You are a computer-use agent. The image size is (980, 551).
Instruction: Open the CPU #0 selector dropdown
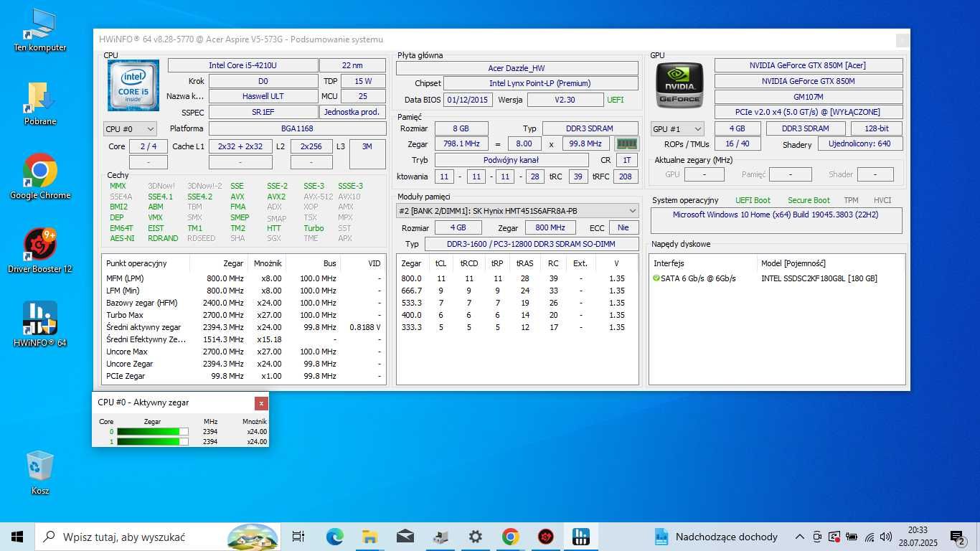(x=130, y=129)
